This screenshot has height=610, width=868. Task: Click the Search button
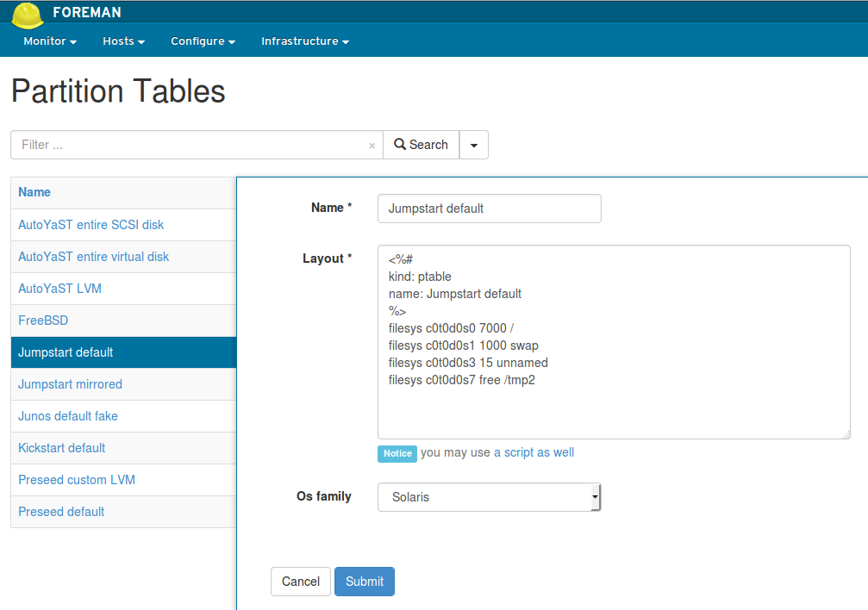pos(421,145)
